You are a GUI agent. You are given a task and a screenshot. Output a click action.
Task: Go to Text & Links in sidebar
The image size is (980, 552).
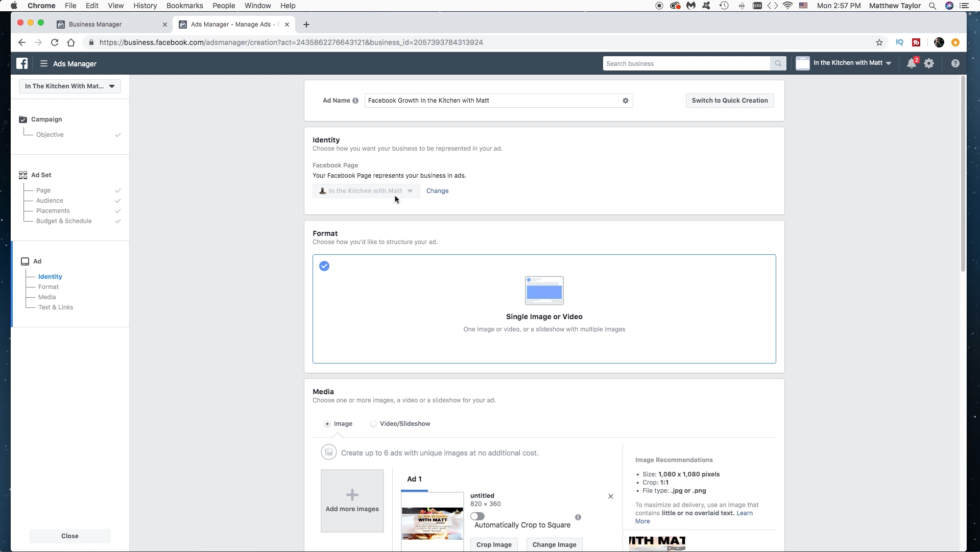coord(56,307)
